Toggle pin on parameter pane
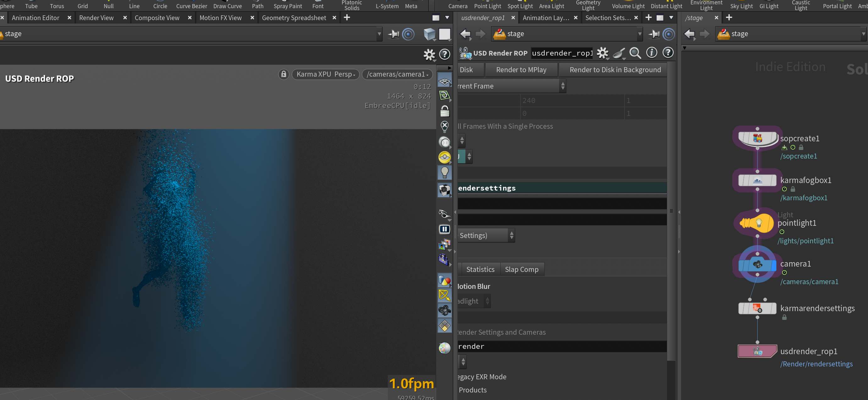Screen dimensions: 868x400 coord(654,34)
